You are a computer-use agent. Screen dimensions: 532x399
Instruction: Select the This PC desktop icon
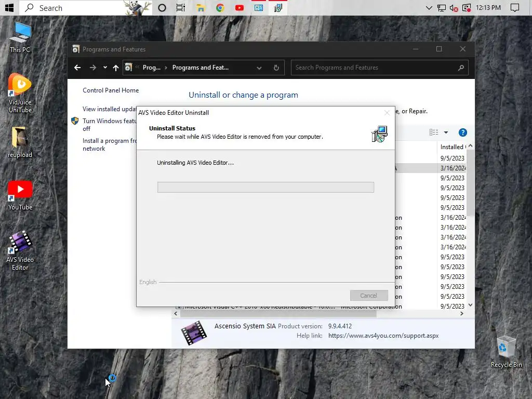20,37
